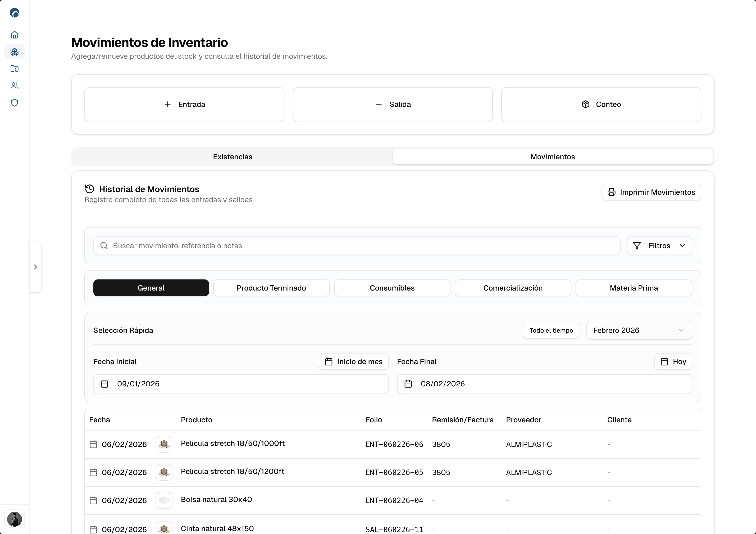Screen dimensions: 756x534
Task: Open the Home section in the sidebar
Action: tap(15, 35)
